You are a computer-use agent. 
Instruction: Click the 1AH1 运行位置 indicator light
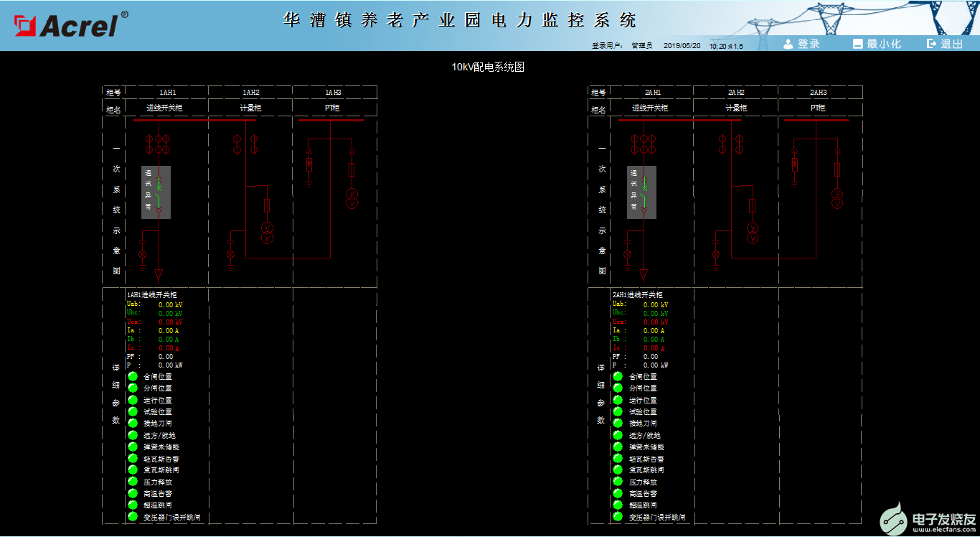click(x=133, y=400)
